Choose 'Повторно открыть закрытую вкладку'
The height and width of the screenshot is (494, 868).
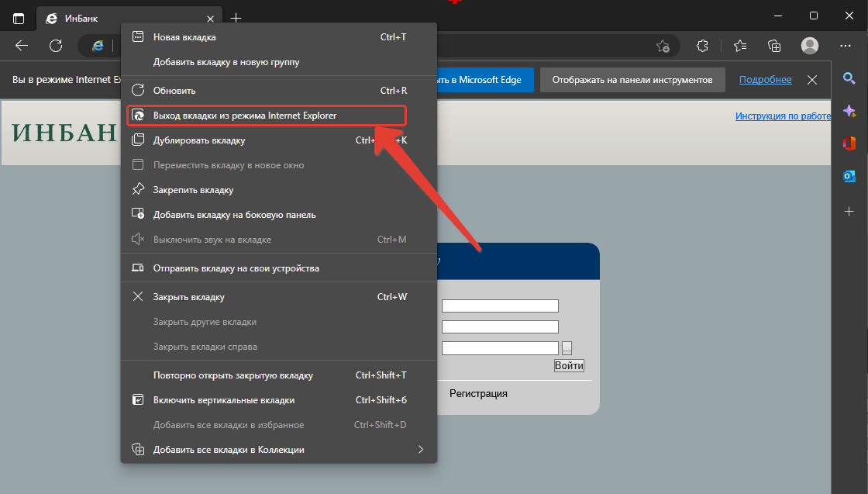coord(279,375)
